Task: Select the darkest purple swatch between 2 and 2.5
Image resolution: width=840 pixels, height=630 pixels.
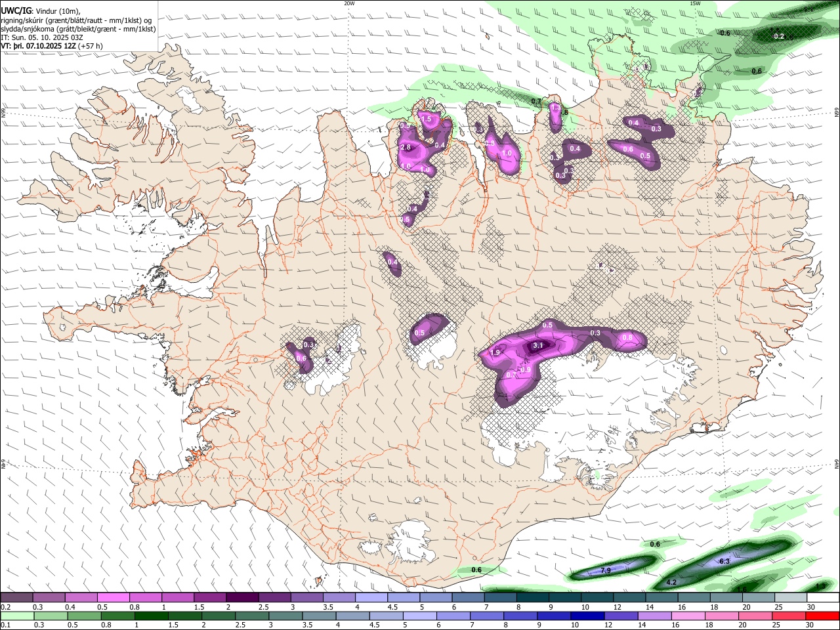Action: 242,597
